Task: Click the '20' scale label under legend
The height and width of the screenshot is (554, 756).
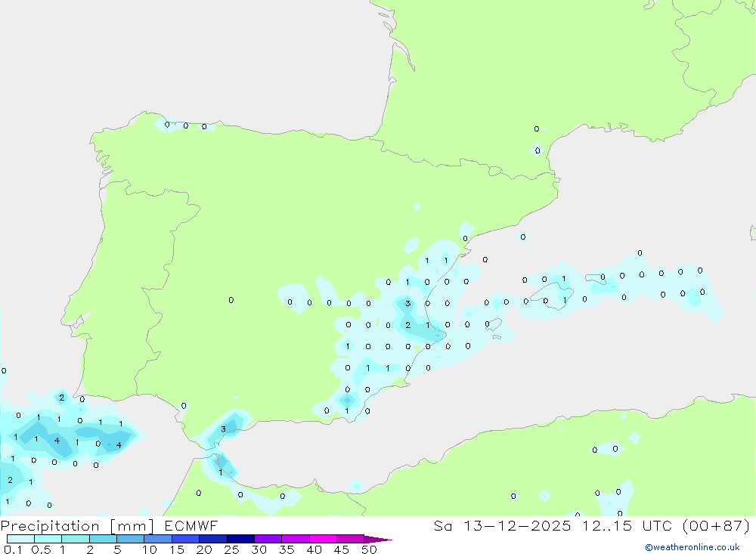Action: (x=204, y=549)
